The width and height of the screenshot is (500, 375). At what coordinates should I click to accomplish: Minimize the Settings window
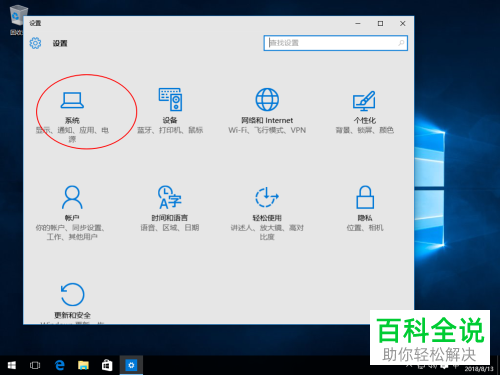[358, 23]
